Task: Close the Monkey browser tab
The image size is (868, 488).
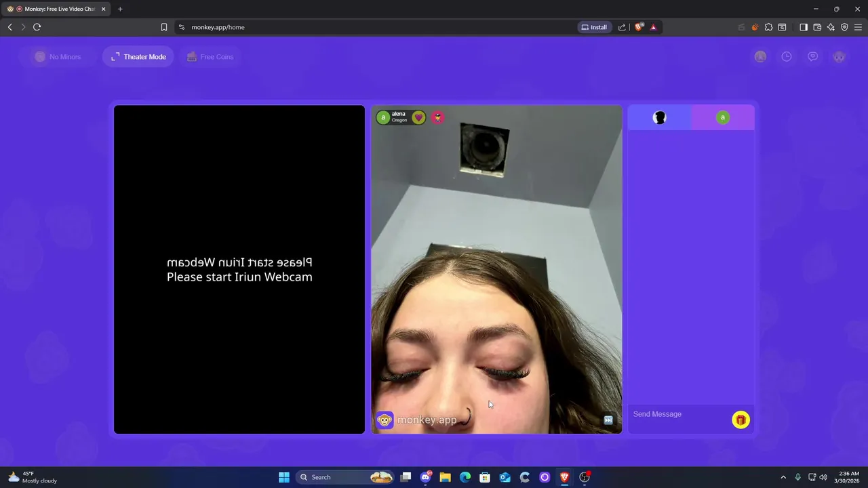Action: point(104,9)
